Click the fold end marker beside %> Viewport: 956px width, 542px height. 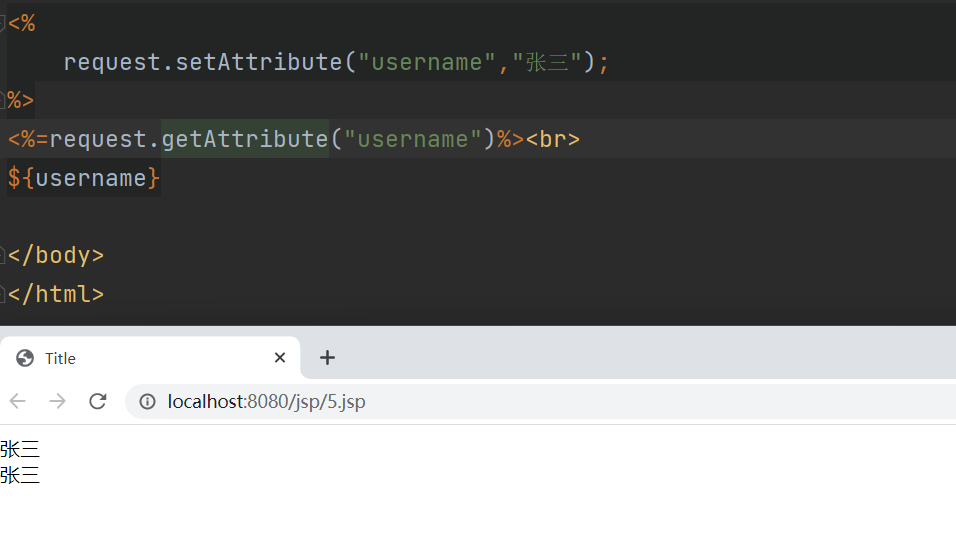click(2, 100)
